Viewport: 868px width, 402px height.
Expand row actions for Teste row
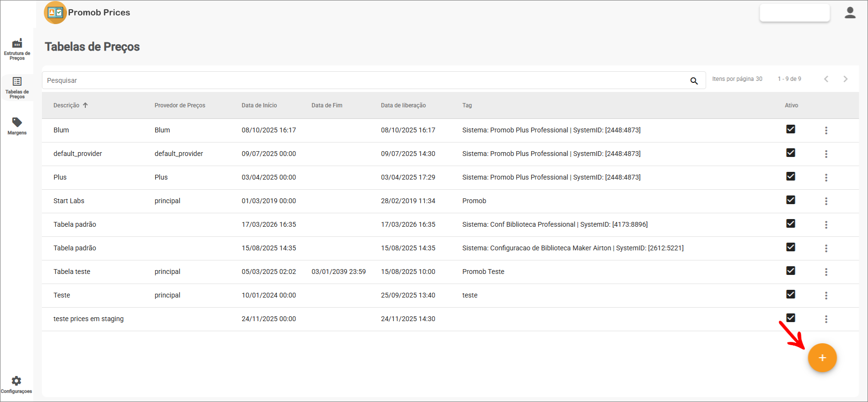(x=826, y=296)
